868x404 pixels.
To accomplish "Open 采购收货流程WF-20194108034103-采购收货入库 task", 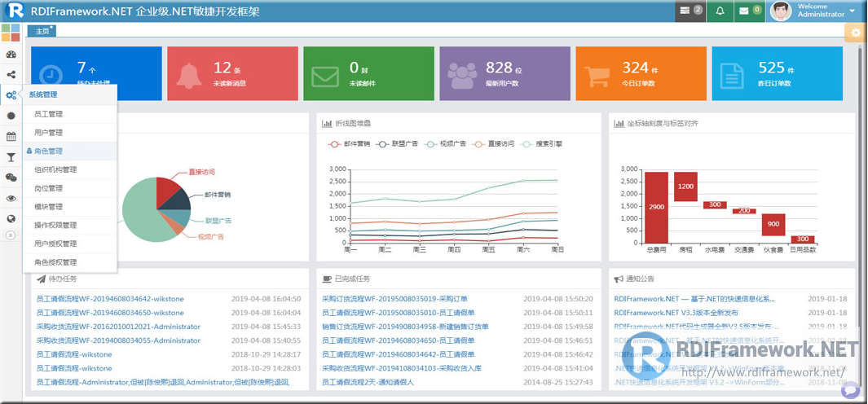I will (x=402, y=368).
